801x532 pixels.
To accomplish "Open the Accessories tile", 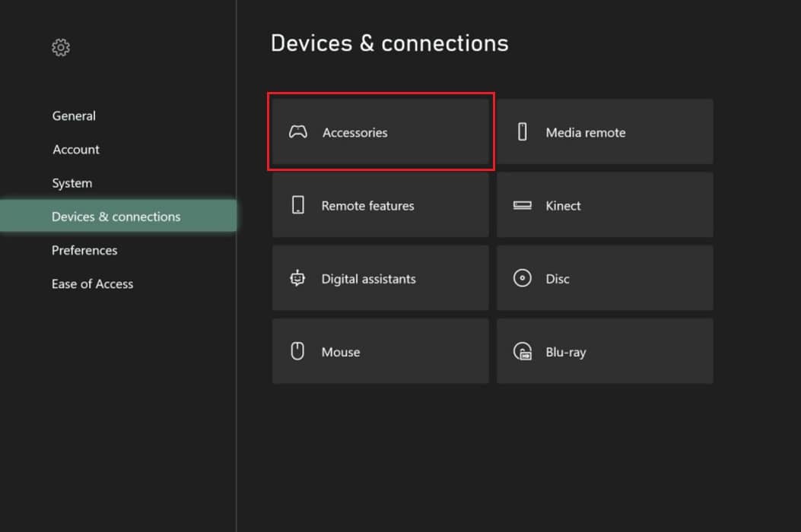I will click(380, 131).
